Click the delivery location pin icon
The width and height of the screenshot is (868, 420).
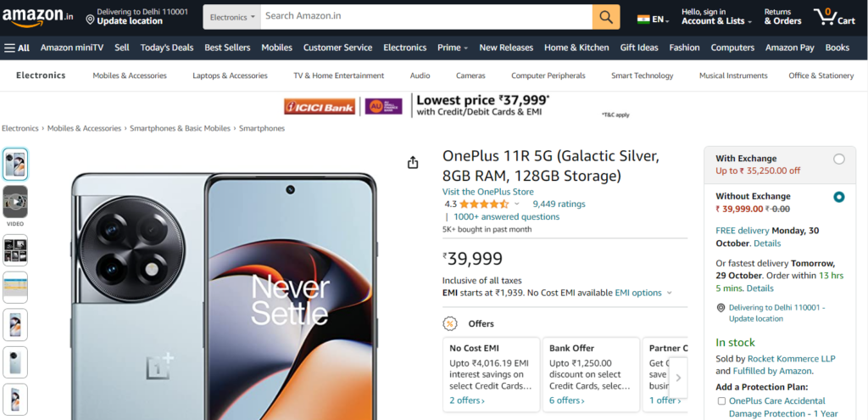90,20
